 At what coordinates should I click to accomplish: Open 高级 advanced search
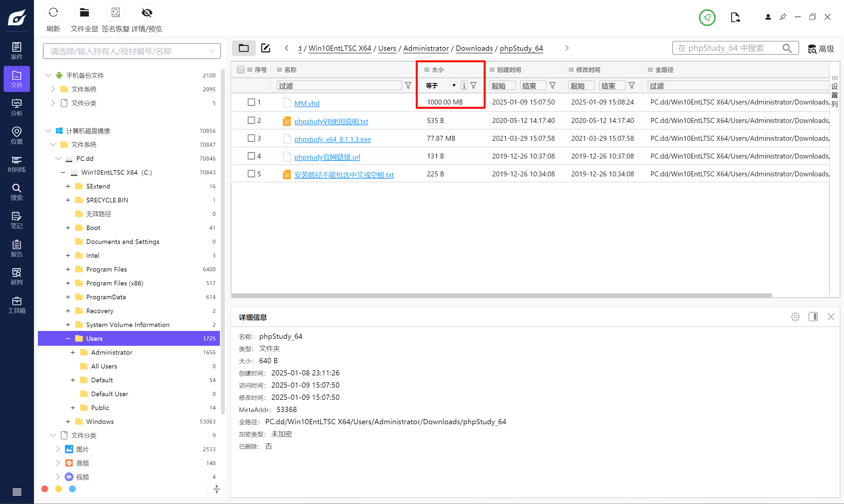pos(821,49)
